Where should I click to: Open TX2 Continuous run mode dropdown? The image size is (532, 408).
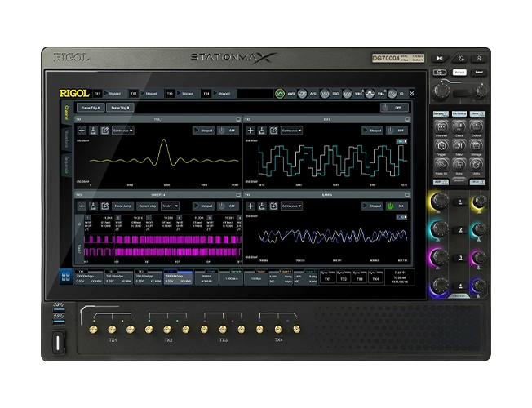[x=291, y=131]
